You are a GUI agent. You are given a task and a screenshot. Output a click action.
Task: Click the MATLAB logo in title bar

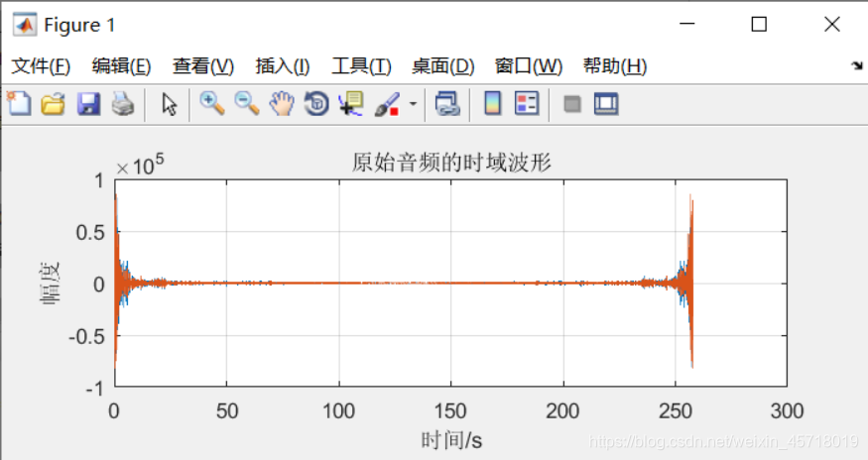[25, 25]
